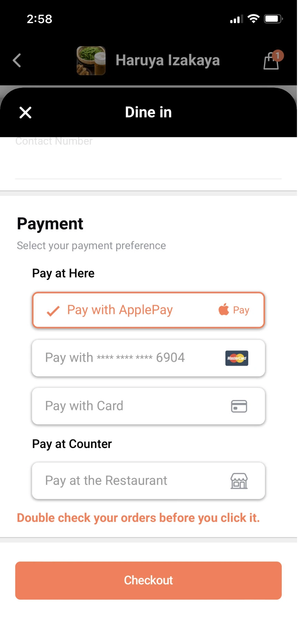Click the Double check your orders warning text

pos(138,518)
